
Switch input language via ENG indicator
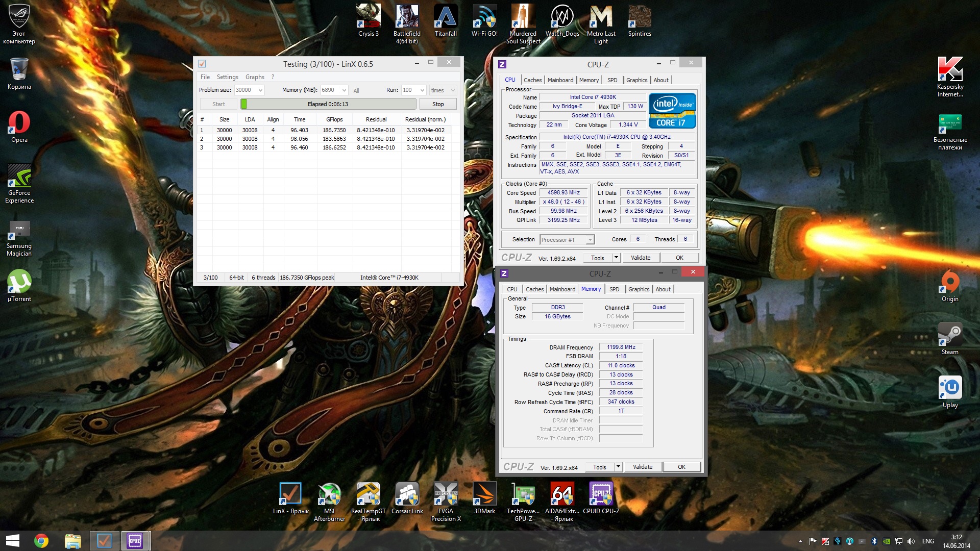coord(928,541)
